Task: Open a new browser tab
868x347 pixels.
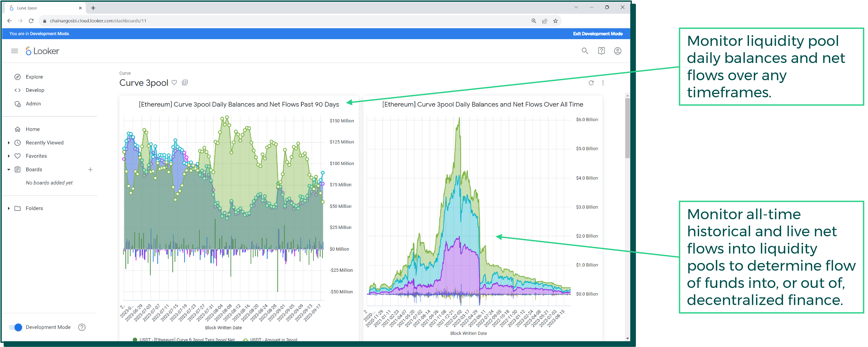Action: click(93, 8)
